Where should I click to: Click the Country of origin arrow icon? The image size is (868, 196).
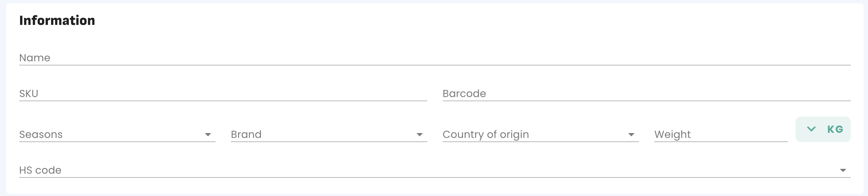(x=631, y=135)
